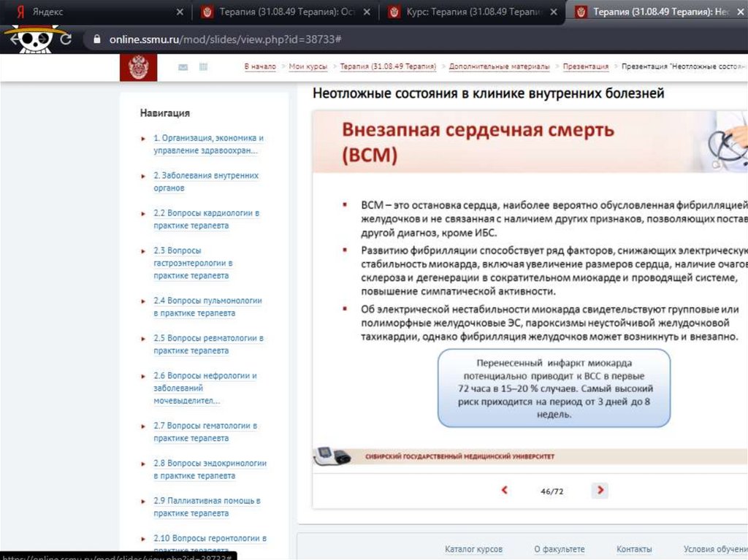Open the 'Каталог курсов' footer link
Screen dimensions: 748x560
(x=473, y=549)
